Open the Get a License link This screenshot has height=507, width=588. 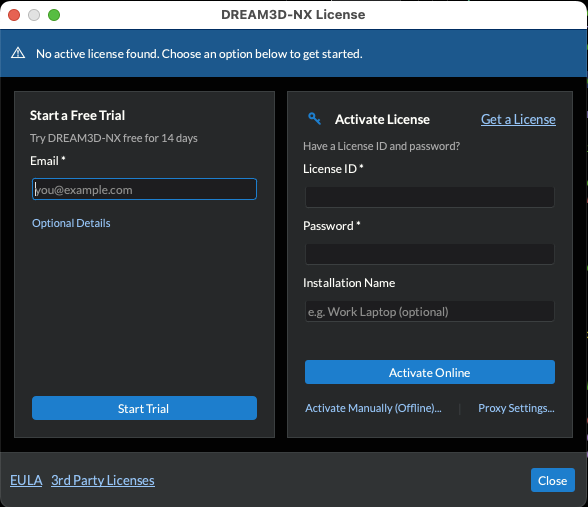[518, 119]
